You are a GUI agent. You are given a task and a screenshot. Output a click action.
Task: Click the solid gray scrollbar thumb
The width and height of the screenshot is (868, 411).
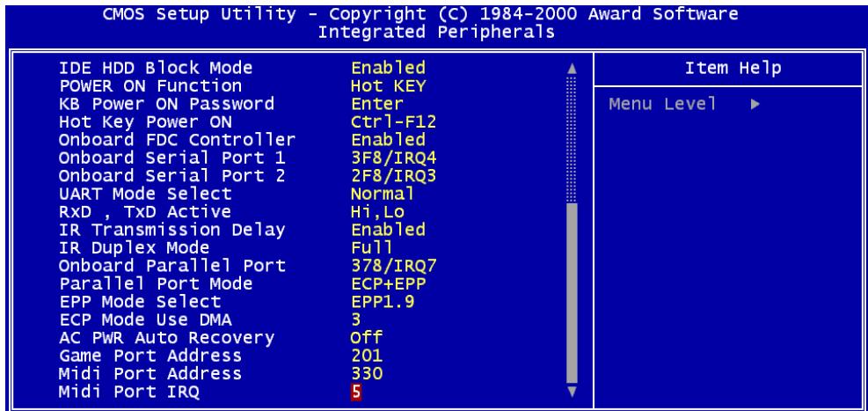tap(572, 293)
